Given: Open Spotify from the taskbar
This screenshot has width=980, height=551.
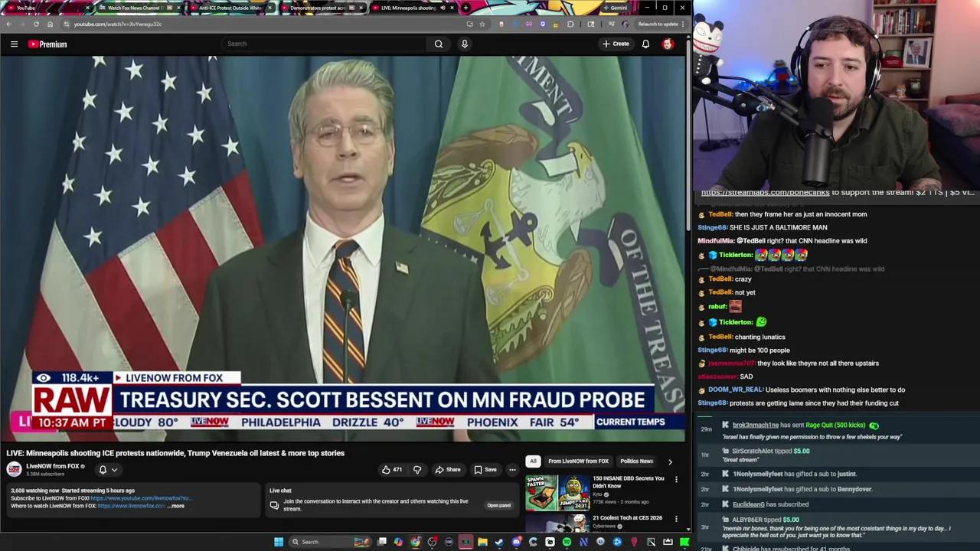Looking at the screenshot, I should coord(567,542).
